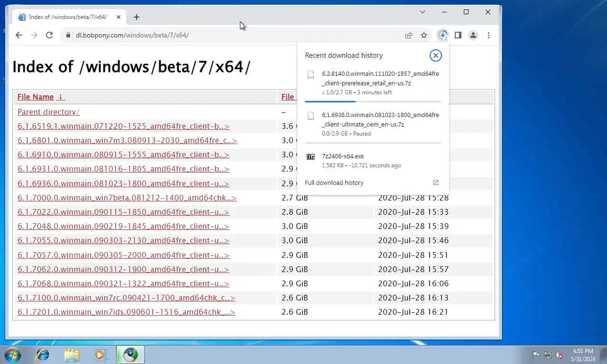This screenshot has width=607, height=364.
Task: Click the address bar URL
Action: coord(132,35)
